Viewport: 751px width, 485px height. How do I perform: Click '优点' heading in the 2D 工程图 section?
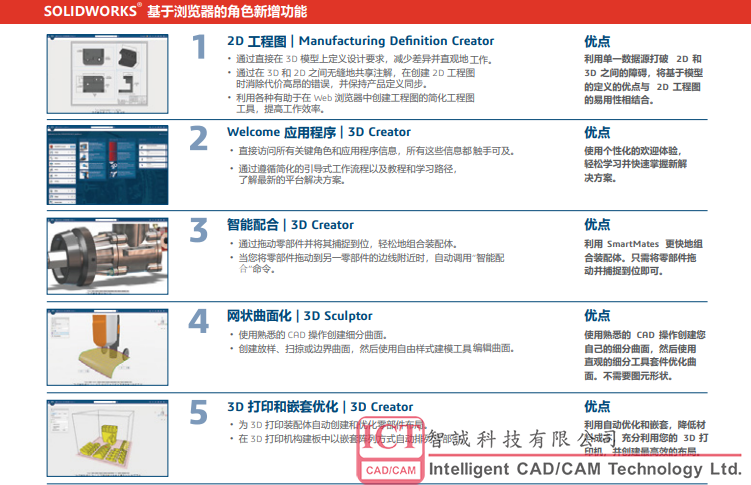[597, 42]
